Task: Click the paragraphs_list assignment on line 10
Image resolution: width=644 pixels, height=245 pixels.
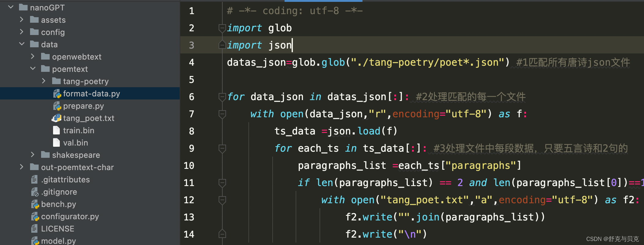Action: [410, 166]
